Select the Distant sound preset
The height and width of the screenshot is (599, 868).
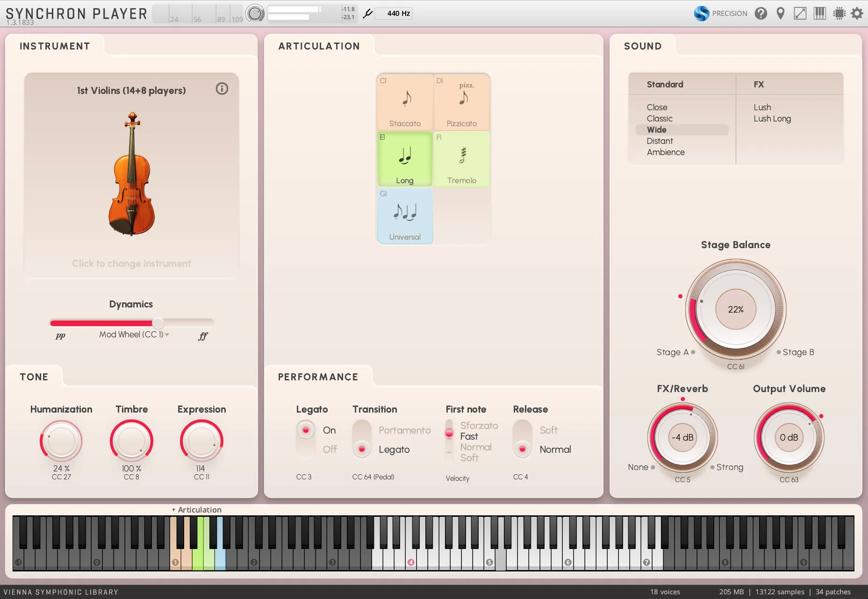point(660,141)
